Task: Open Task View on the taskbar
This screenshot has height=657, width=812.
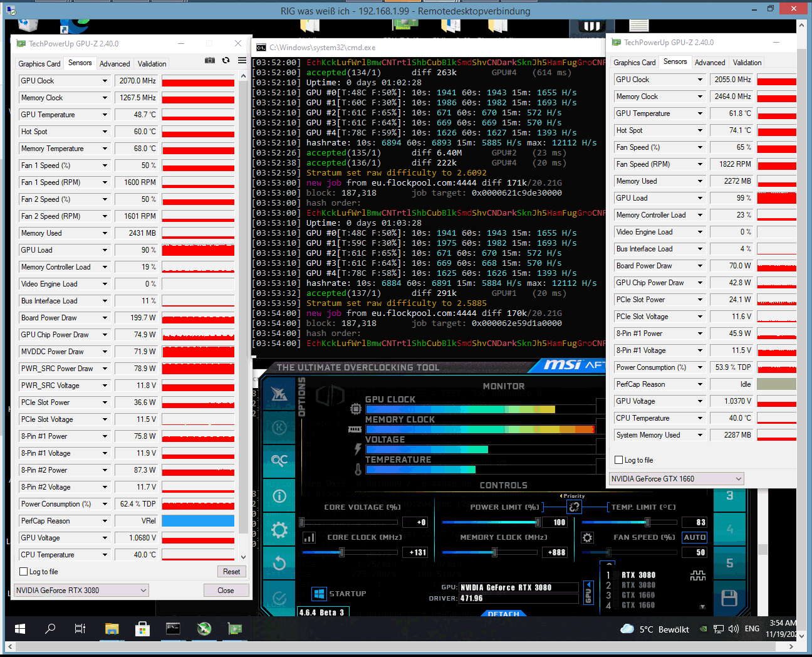Action: tap(80, 628)
